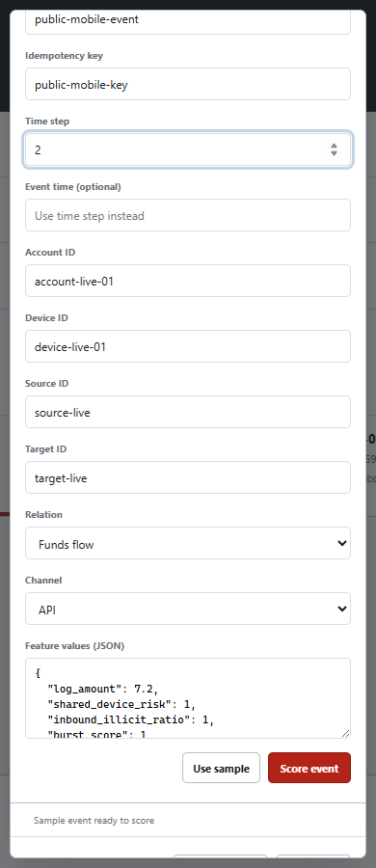376x868 pixels.
Task: Click the Source ID input field
Action: tap(188, 412)
